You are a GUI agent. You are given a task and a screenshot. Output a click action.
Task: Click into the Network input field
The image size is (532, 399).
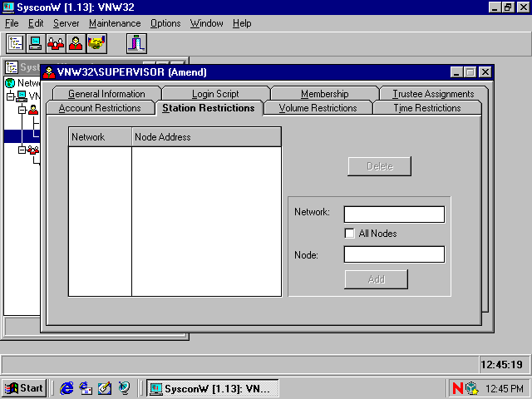[394, 214]
